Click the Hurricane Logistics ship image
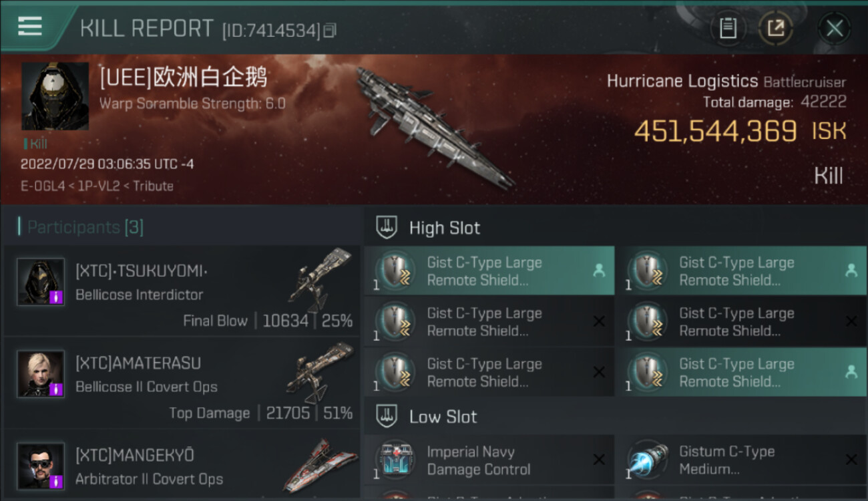The width and height of the screenshot is (868, 501). [434, 127]
